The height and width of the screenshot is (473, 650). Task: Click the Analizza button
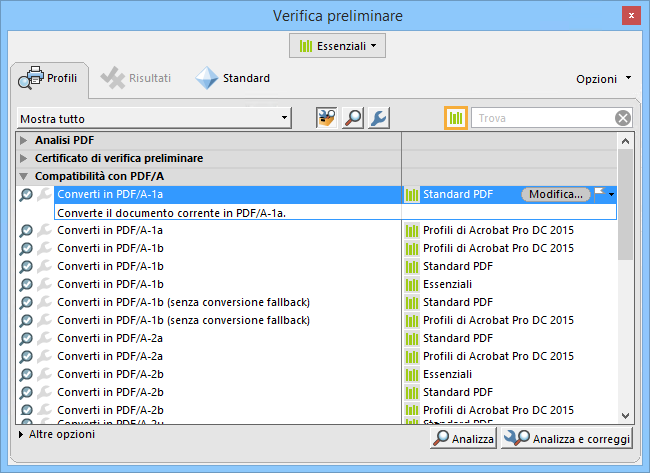coord(462,439)
